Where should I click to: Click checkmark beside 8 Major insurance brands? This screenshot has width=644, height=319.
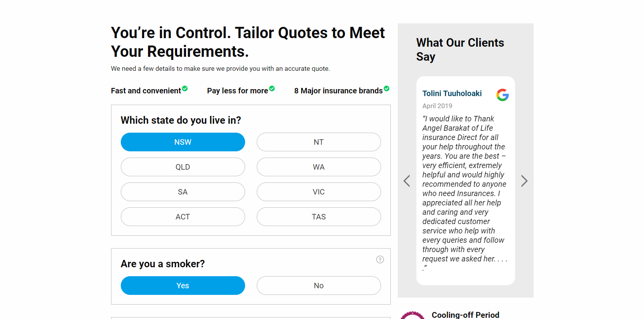tap(386, 88)
